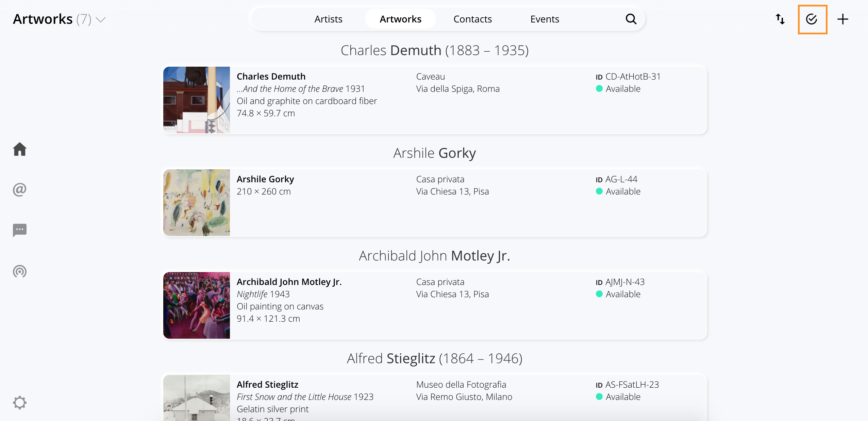Click ID AG-L-44 text
868x421 pixels.
617,179
